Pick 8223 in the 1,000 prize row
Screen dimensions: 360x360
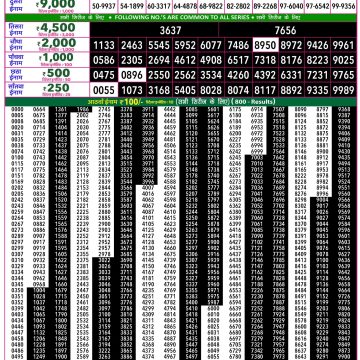pos(317,60)
